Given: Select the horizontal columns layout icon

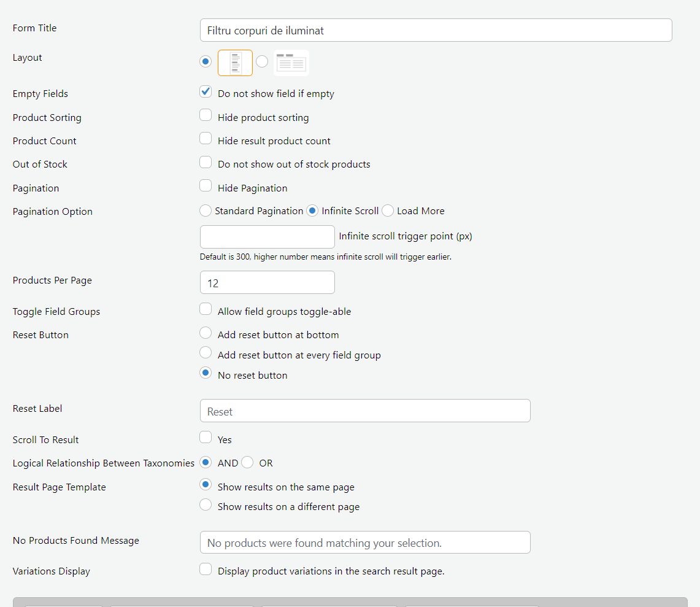Looking at the screenshot, I should 291,63.
